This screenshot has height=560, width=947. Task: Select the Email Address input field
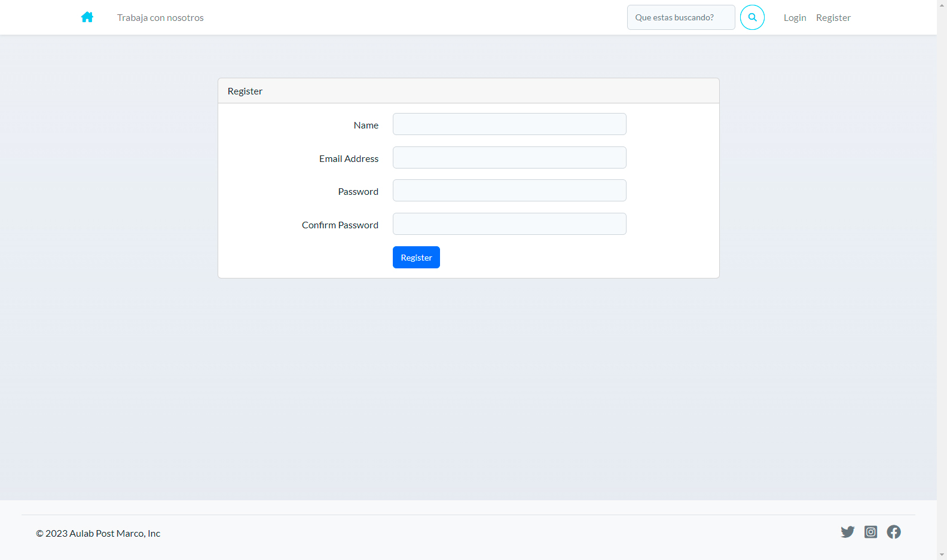pos(509,158)
